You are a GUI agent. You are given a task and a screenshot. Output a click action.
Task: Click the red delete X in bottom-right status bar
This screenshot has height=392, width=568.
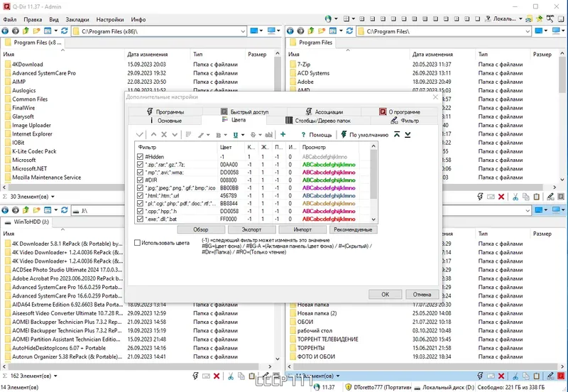click(503, 376)
